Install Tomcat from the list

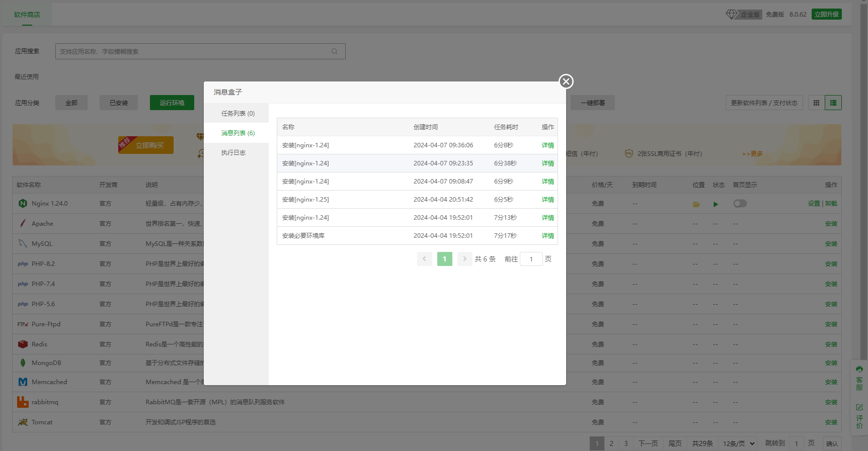pos(831,422)
